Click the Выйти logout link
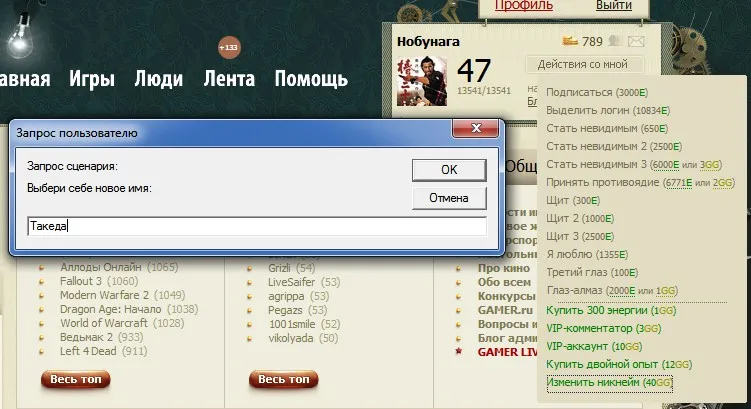Image resolution: width=751 pixels, height=409 pixels. pos(614,6)
